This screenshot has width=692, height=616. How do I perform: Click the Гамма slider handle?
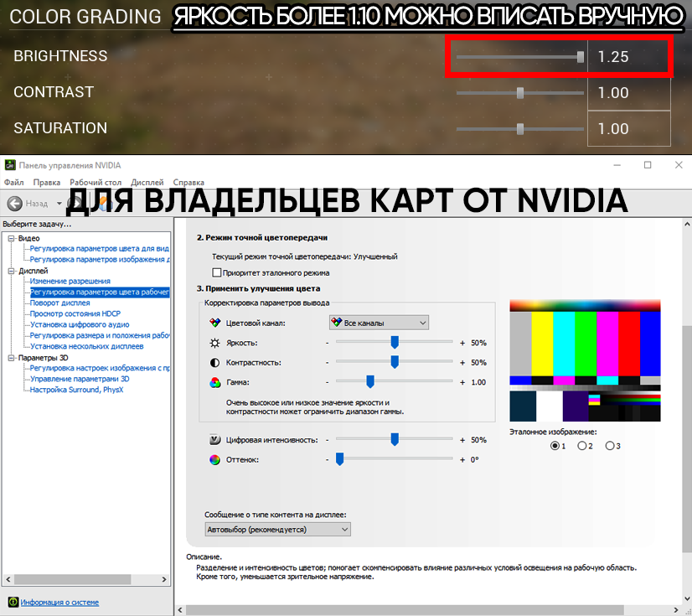pyautogui.click(x=370, y=381)
